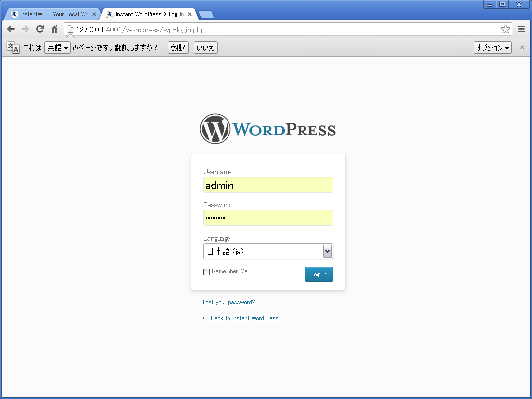Click the translate bar language icon
This screenshot has height=399, width=532.
(13, 48)
